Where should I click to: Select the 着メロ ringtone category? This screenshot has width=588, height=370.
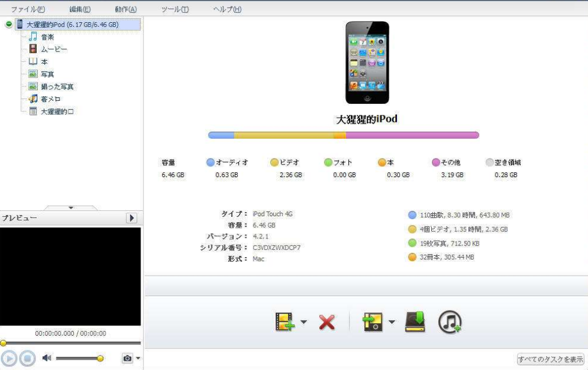tap(50, 99)
